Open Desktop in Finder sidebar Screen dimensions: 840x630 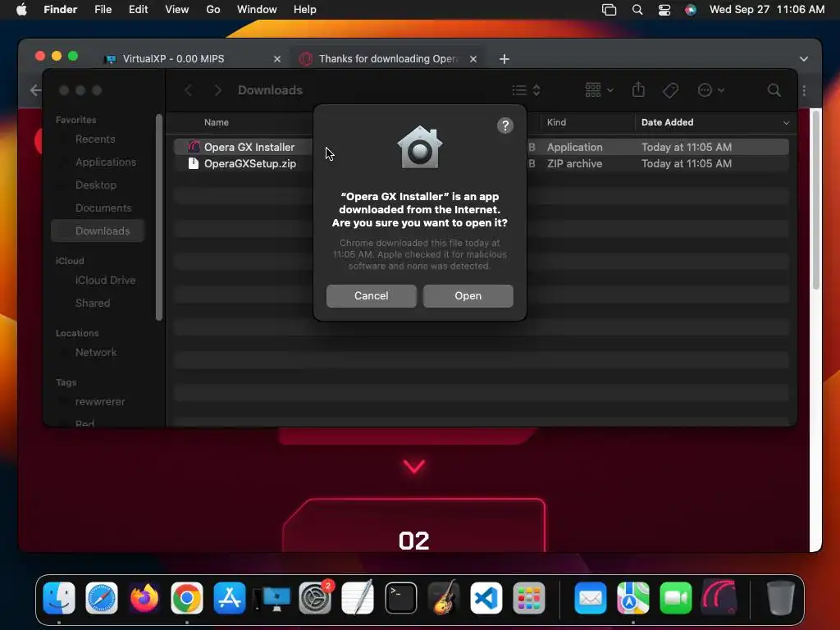[x=95, y=185]
